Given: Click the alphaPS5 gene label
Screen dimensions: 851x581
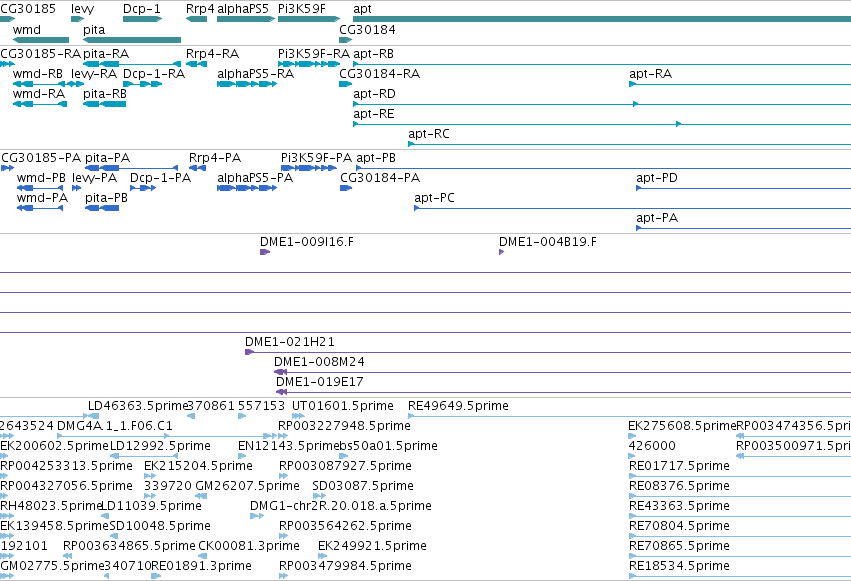Looking at the screenshot, I should point(243,9).
